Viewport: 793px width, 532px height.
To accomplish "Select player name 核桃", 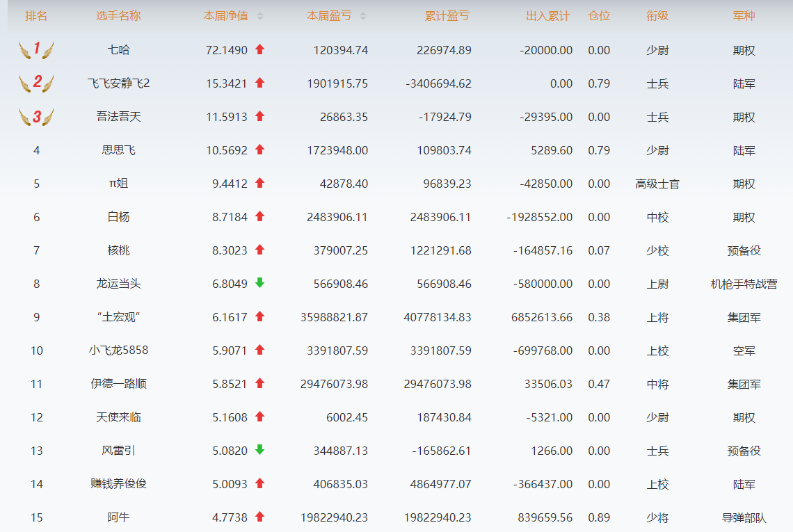I will [118, 250].
